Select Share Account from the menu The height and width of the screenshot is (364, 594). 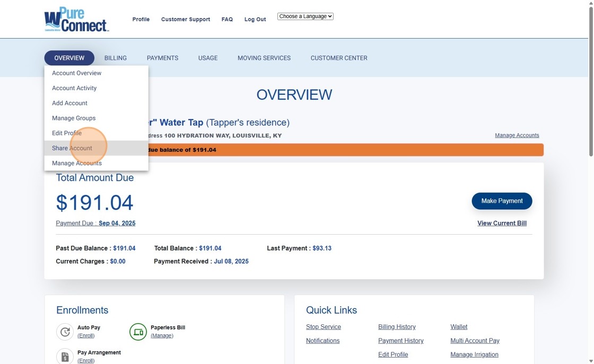(72, 148)
